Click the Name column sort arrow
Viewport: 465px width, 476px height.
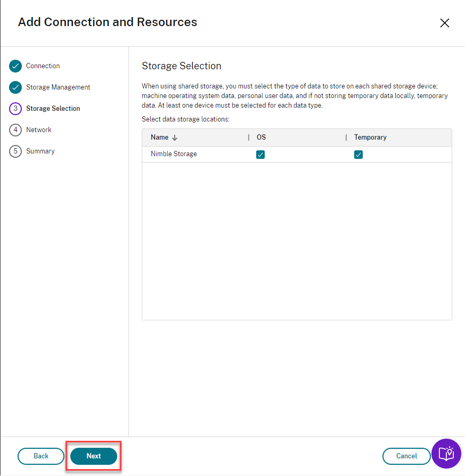(x=175, y=138)
